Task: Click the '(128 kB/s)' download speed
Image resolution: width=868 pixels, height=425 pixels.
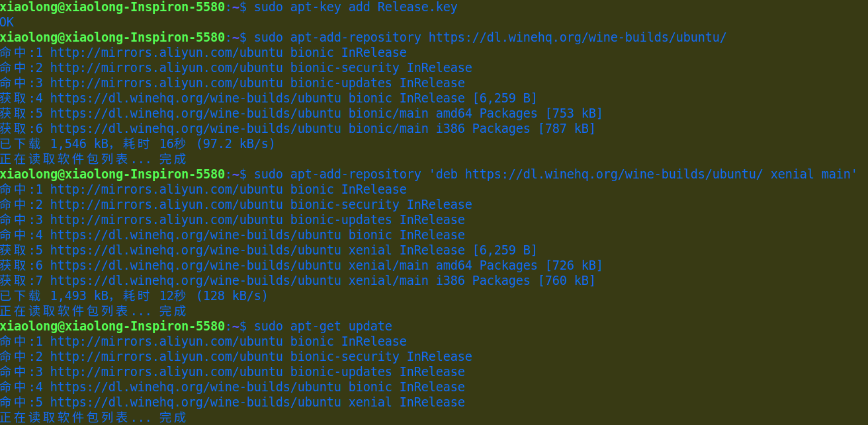Action: pyautogui.click(x=232, y=296)
